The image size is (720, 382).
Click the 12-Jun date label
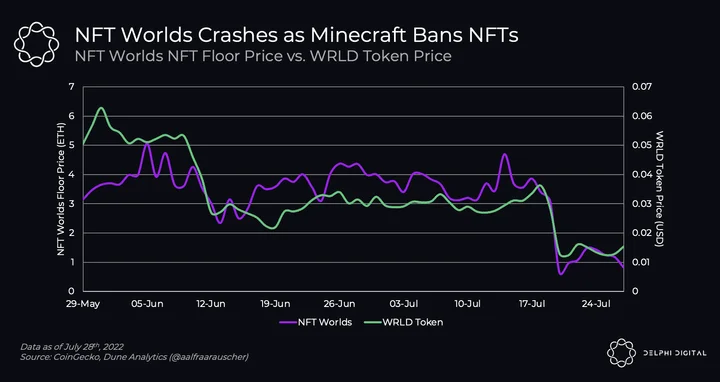211,304
